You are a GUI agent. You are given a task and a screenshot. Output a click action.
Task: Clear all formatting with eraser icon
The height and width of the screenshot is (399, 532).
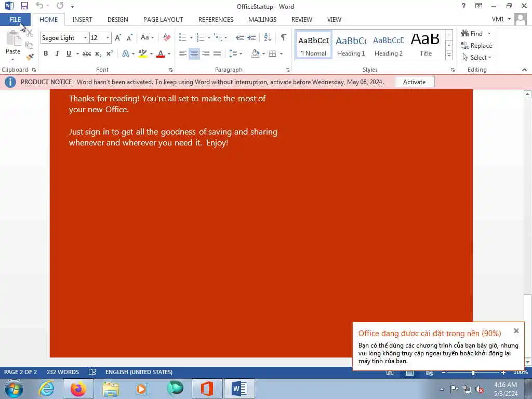(167, 37)
